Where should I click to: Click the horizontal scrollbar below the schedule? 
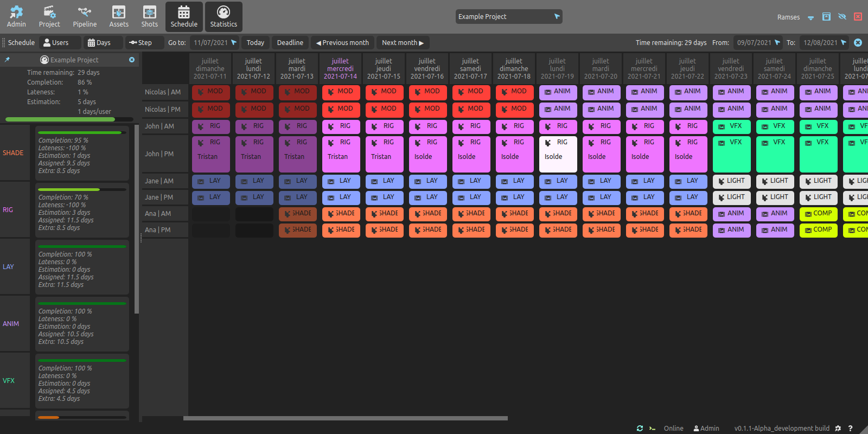tap(345, 418)
